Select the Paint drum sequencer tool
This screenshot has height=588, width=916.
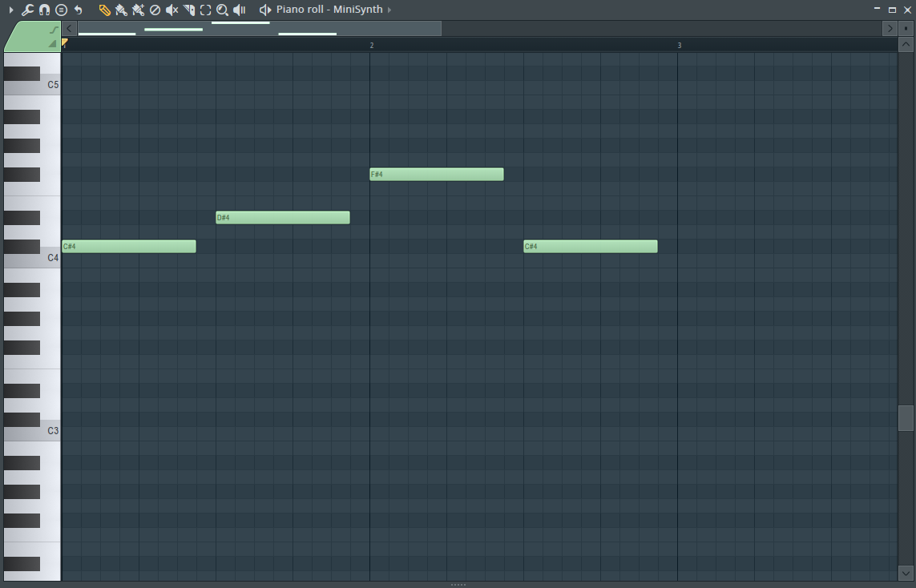(x=139, y=10)
